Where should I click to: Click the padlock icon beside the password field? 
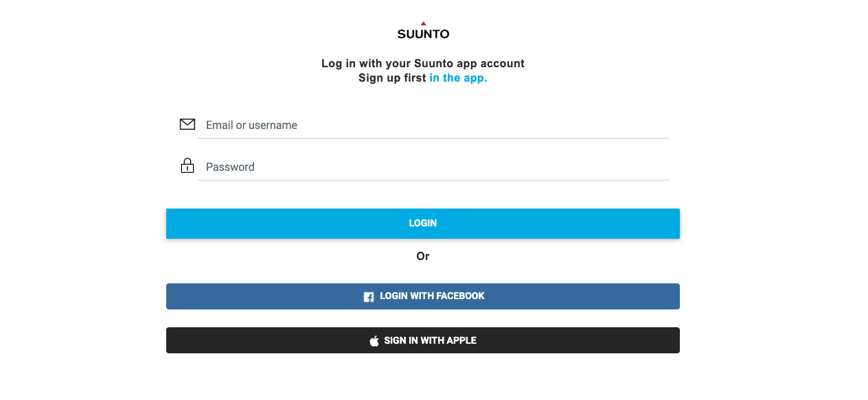tap(187, 165)
